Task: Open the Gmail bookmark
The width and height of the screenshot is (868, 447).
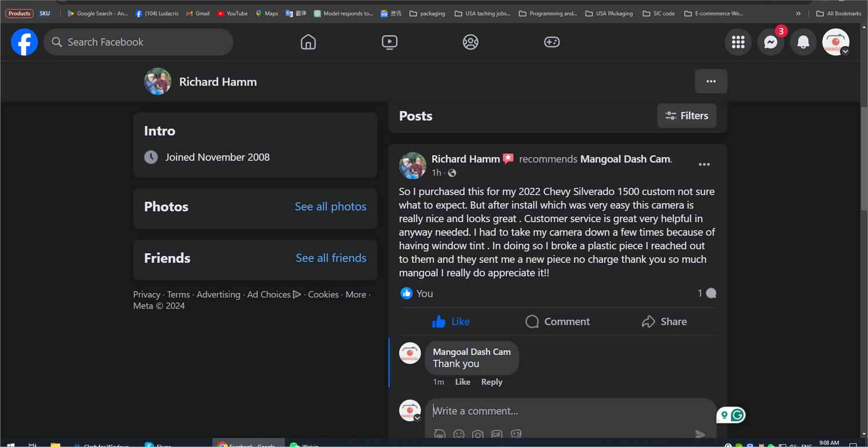Action: click(198, 13)
